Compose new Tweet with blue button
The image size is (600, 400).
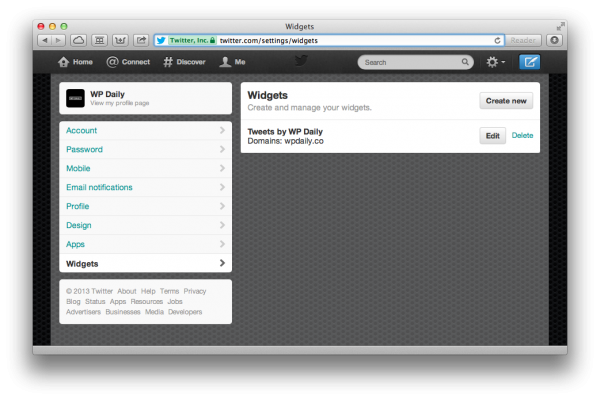pos(530,62)
